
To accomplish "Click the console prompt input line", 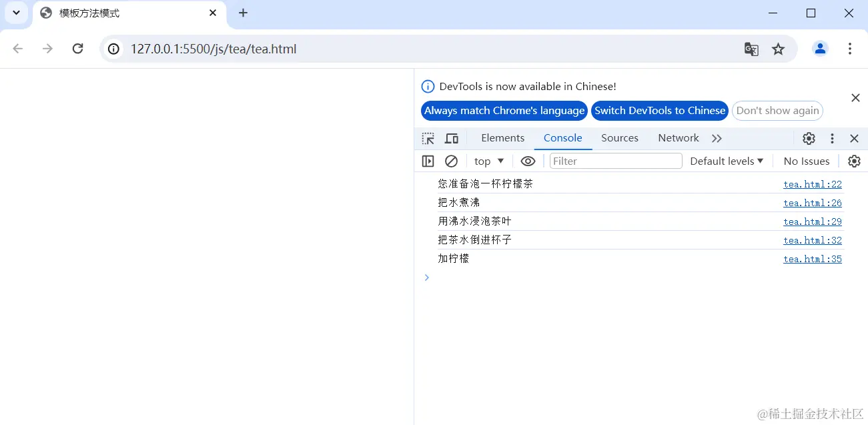I will (x=640, y=278).
